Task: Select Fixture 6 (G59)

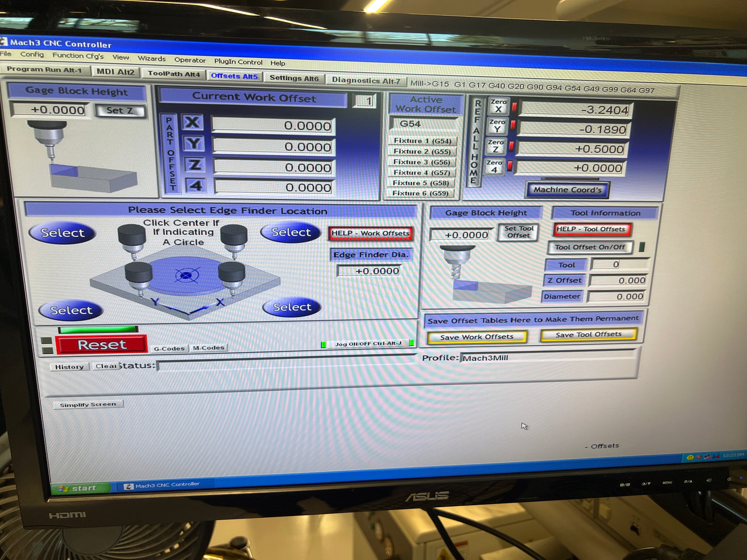Action: (420, 193)
